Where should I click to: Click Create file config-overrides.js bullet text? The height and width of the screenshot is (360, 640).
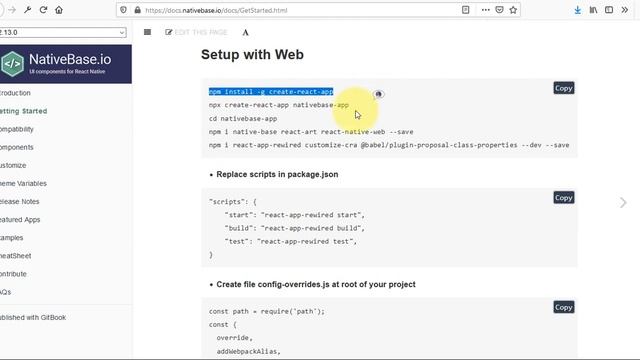(316, 284)
